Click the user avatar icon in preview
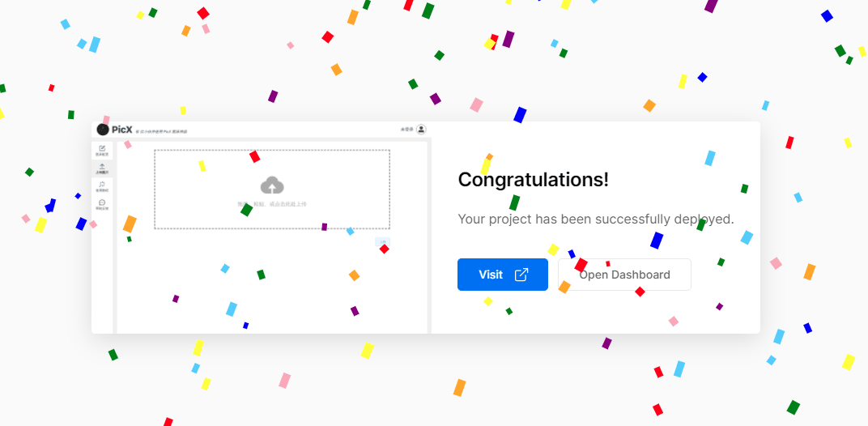The width and height of the screenshot is (868, 426). [x=421, y=130]
